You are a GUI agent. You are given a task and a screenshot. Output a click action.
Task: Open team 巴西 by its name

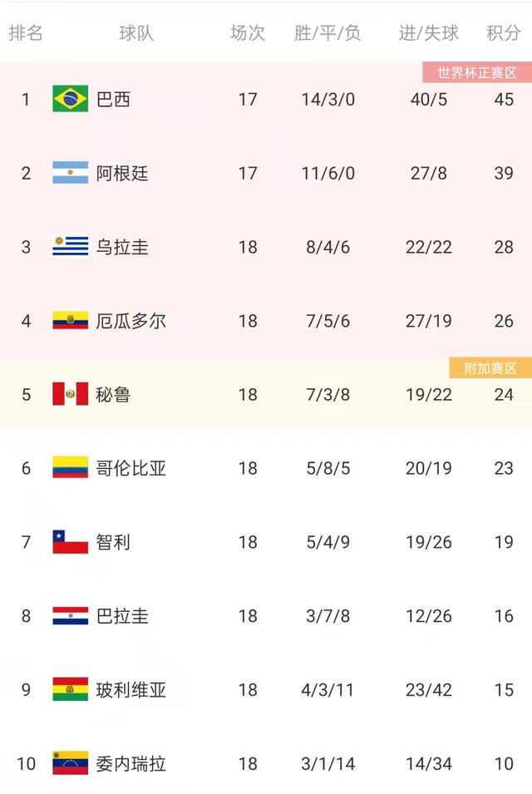coord(114,100)
